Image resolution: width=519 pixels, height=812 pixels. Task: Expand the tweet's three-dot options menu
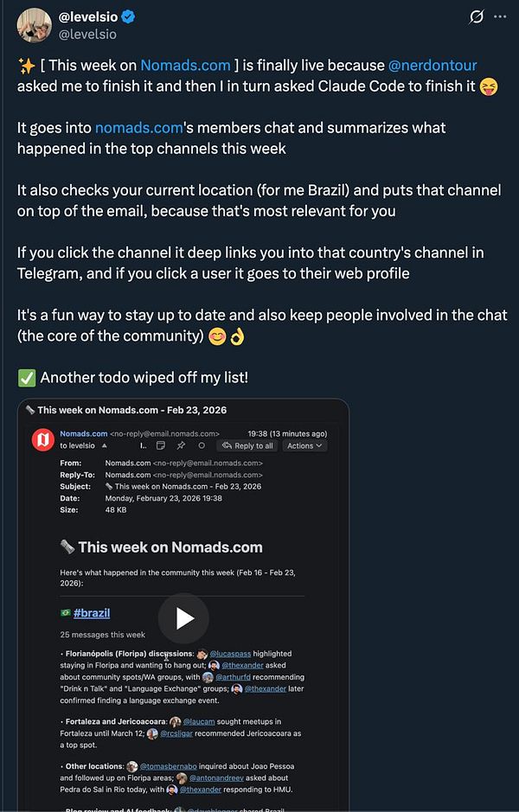coord(500,17)
